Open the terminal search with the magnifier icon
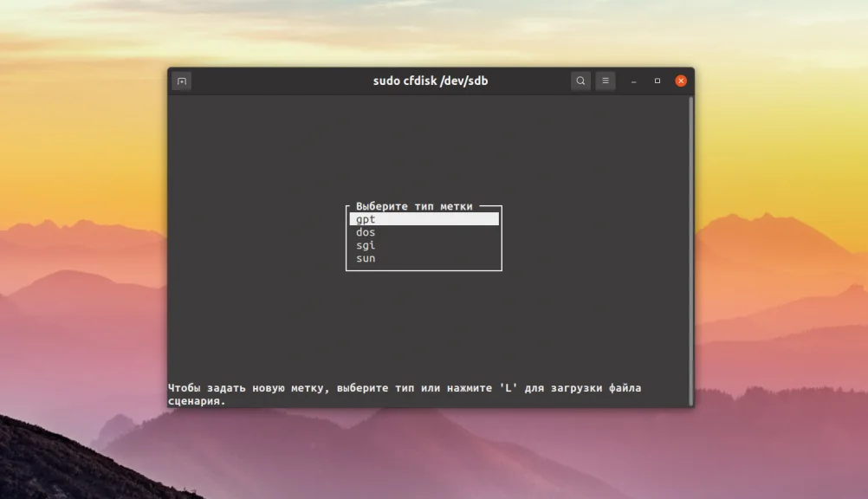 pyautogui.click(x=580, y=81)
